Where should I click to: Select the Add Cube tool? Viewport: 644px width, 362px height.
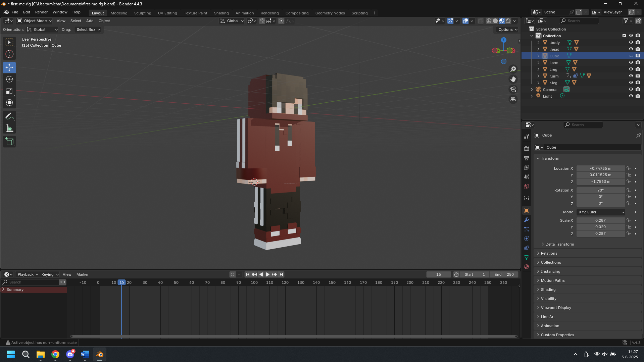coord(9,142)
